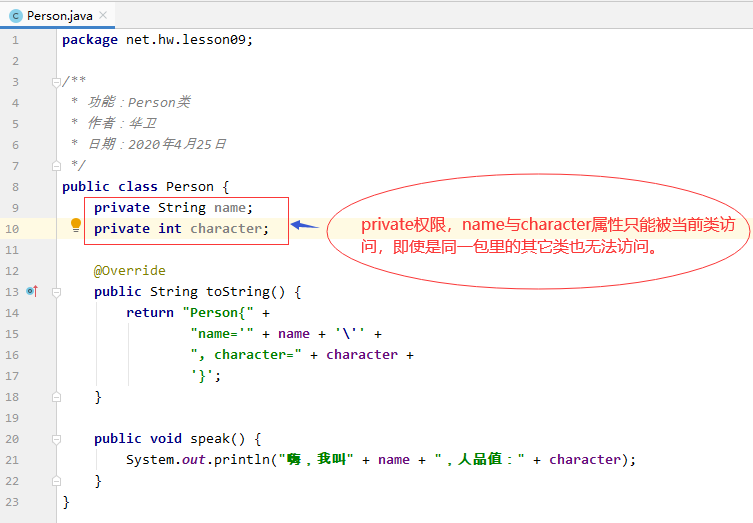The height and width of the screenshot is (523, 753).
Task: Click the toString() method name
Action: pos(238,292)
